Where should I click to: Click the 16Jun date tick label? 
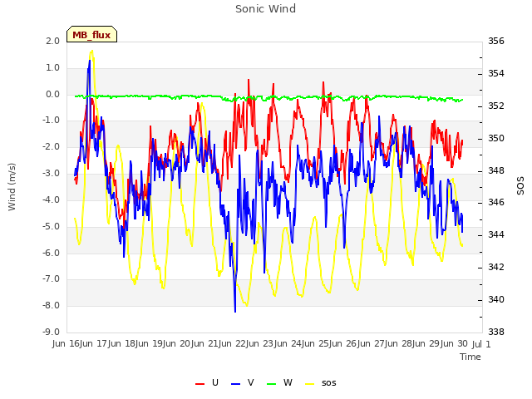coord(81,343)
